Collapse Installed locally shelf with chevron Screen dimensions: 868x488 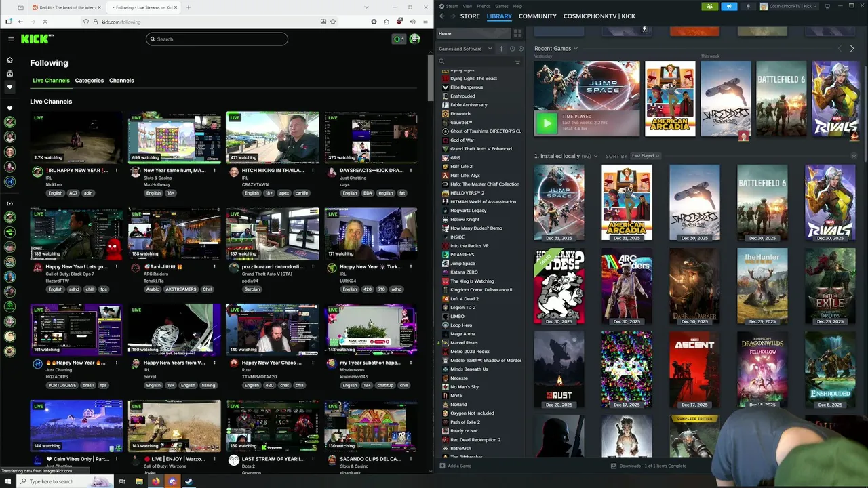[854, 156]
